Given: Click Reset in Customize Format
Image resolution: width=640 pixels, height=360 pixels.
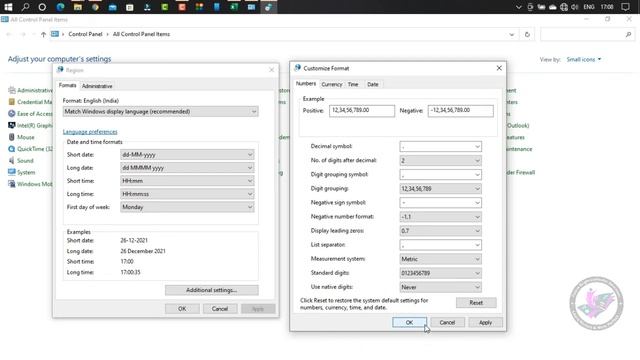Looking at the screenshot, I should pos(476,303).
